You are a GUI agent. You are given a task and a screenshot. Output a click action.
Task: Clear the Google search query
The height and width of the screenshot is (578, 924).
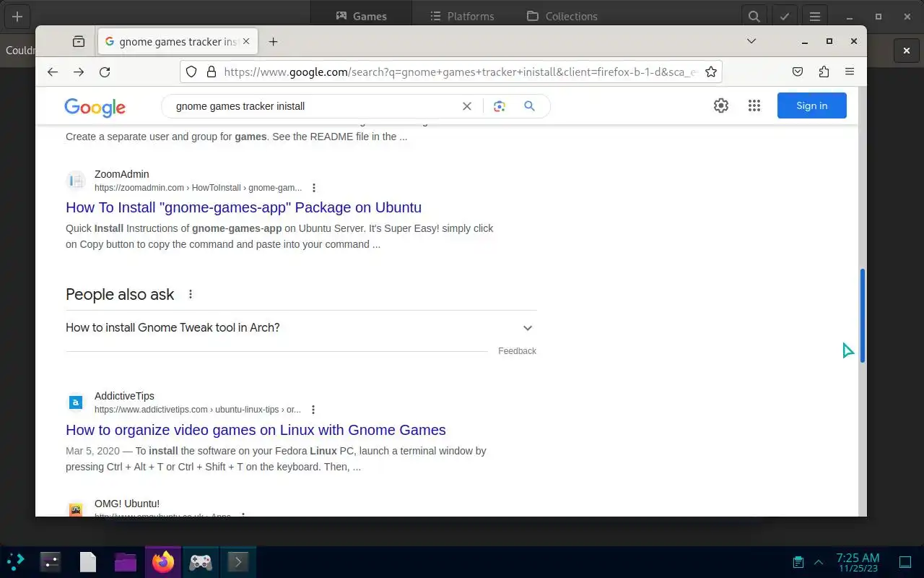pos(467,106)
